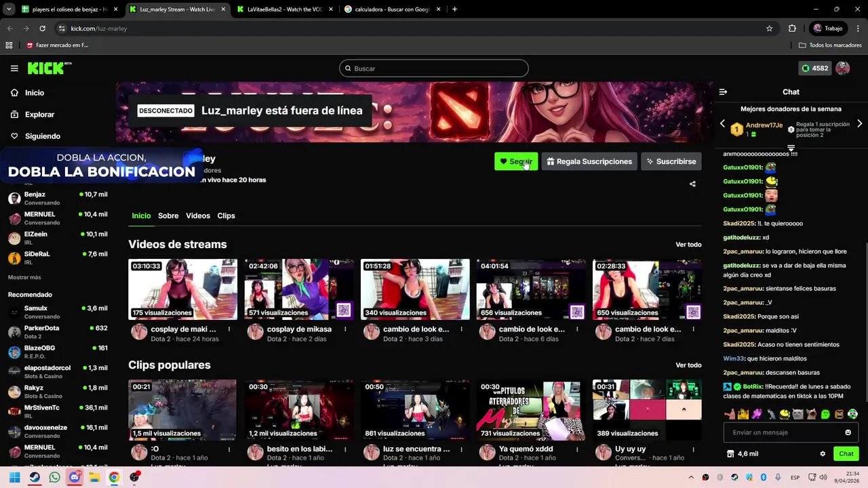868x488 pixels.
Task: Open cosplay de maki video thumbnail
Action: pos(183,289)
